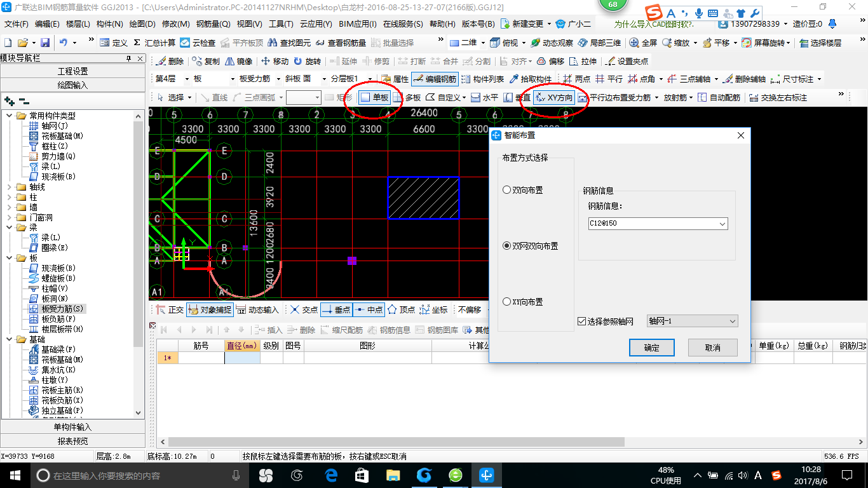
Task: Start 动态观察 dynamic orbit view
Action: 552,43
